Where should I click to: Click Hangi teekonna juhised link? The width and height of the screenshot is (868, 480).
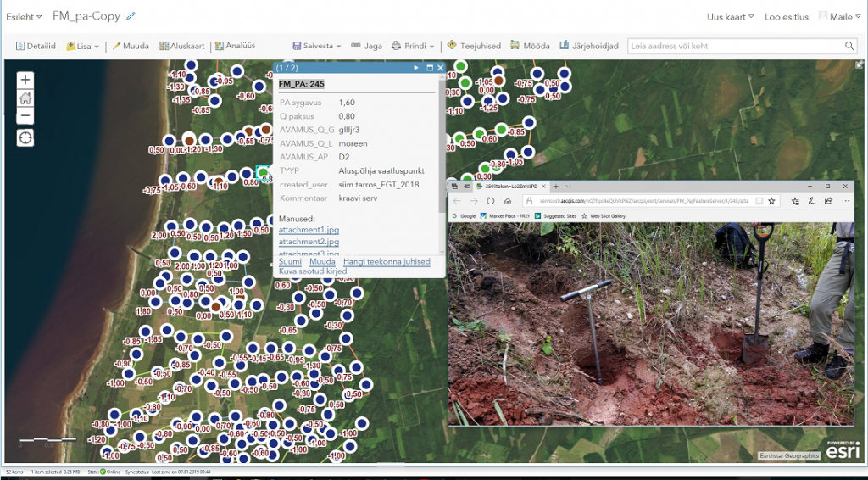tap(387, 261)
